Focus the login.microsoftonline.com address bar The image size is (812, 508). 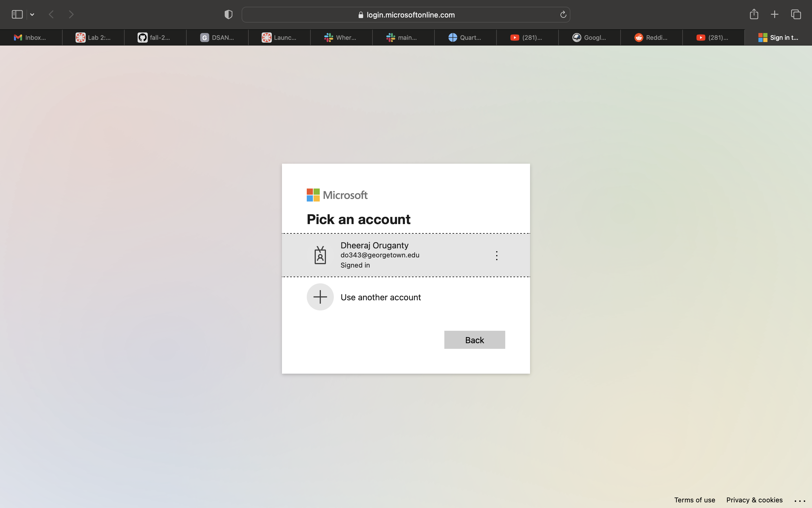tap(406, 15)
